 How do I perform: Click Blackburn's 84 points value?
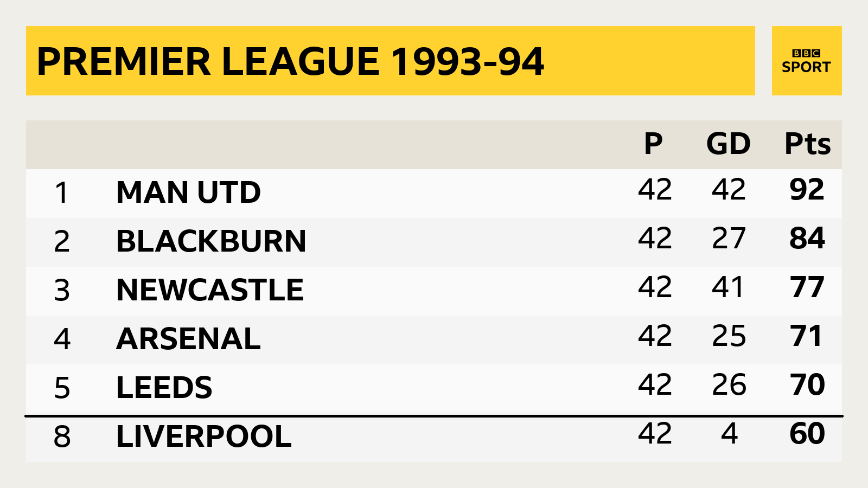point(807,239)
